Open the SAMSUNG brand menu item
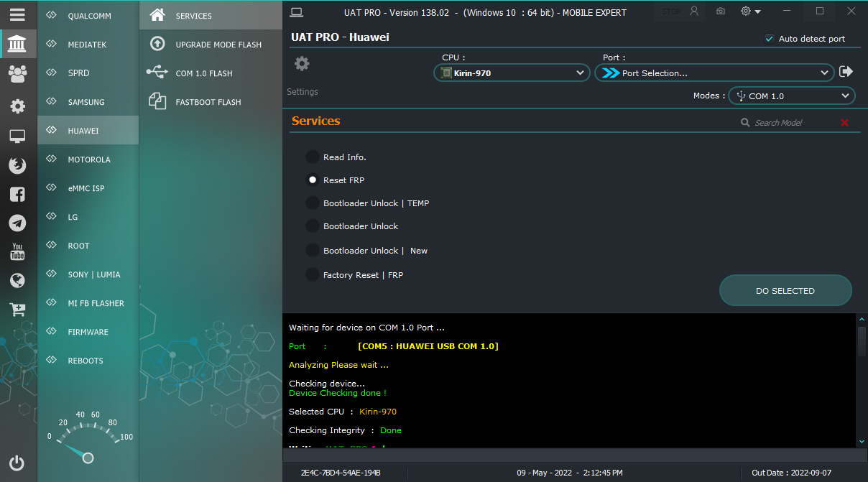Screen dimensions: 868x482 point(88,102)
